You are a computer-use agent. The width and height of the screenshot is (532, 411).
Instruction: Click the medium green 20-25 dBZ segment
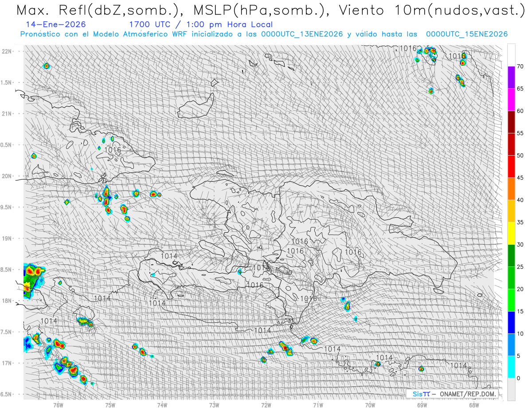click(x=511, y=278)
